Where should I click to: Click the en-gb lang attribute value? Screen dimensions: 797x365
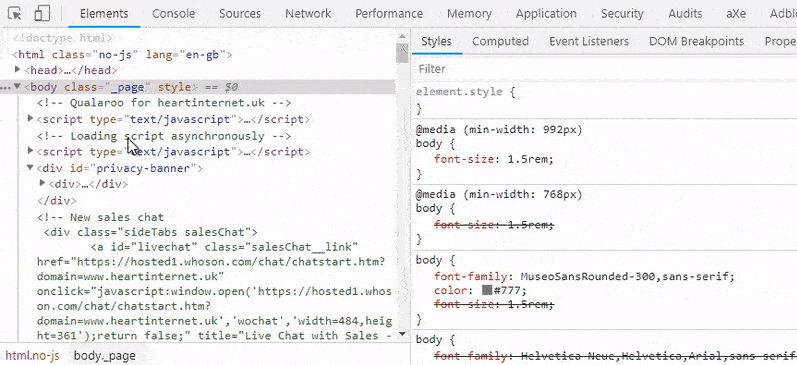point(202,54)
